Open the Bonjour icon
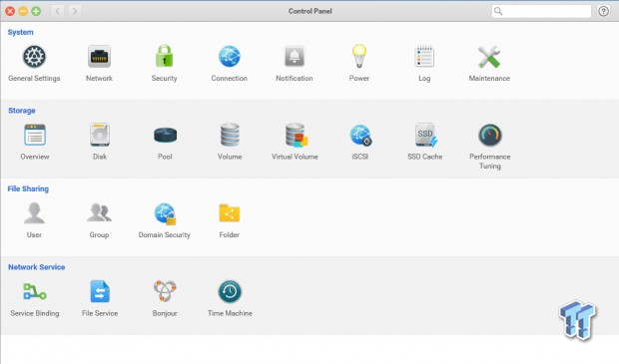619x364 pixels. pos(165,291)
